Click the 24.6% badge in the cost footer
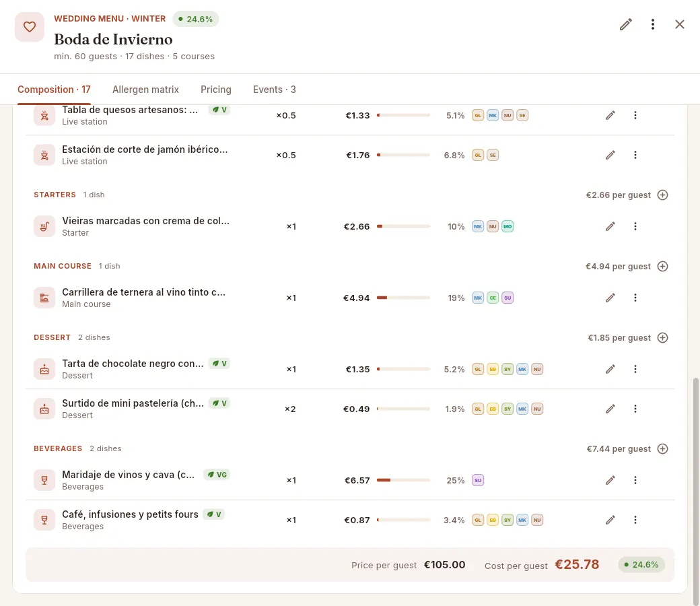Screen dimensions: 700x606 [641, 565]
